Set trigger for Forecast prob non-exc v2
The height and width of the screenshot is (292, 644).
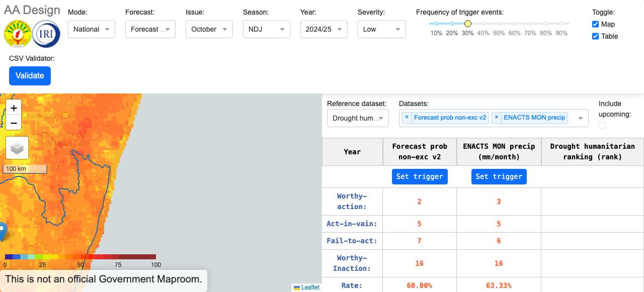pyautogui.click(x=420, y=176)
